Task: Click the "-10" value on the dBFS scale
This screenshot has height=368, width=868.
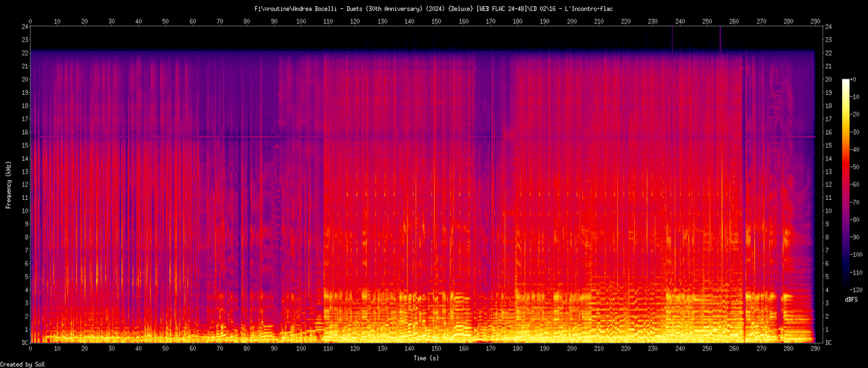Action: click(x=856, y=97)
